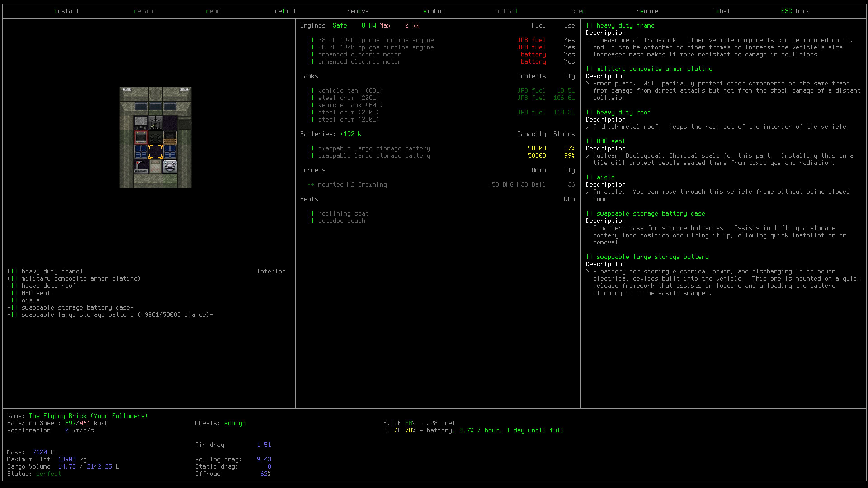Select the joystick controls tile
The height and width of the screenshot is (488, 868).
141,166
